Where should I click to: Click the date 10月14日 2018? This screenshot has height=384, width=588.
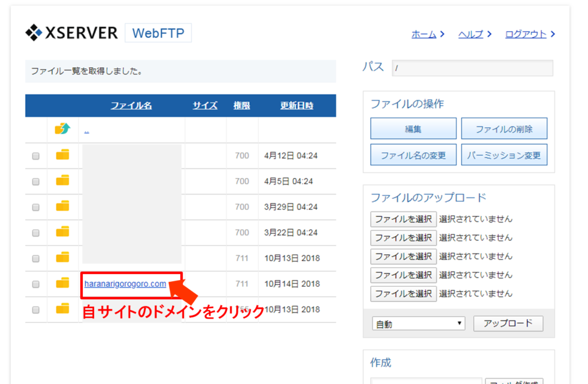pyautogui.click(x=292, y=284)
